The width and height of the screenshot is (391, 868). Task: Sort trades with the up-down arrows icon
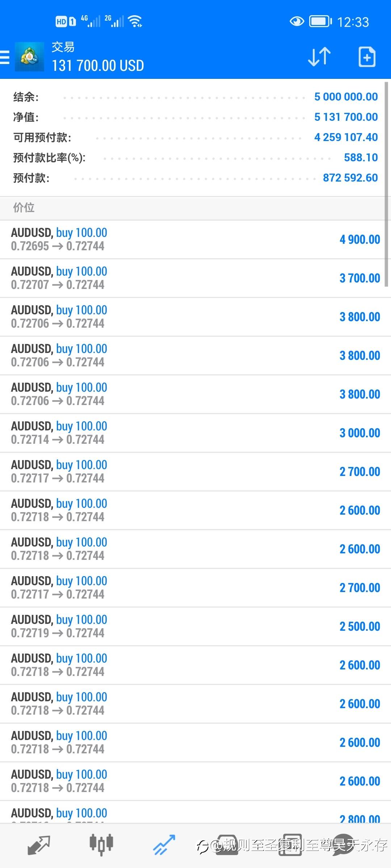click(319, 57)
